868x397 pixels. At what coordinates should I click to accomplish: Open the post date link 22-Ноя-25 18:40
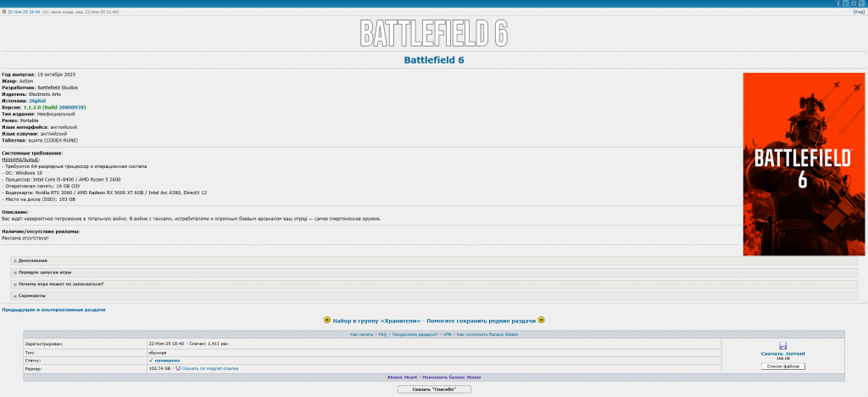click(x=24, y=11)
